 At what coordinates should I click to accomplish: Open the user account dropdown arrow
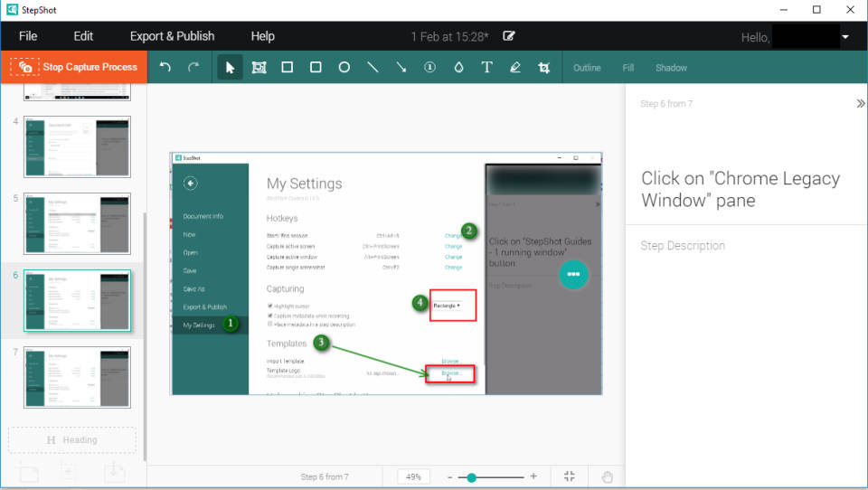[x=845, y=37]
